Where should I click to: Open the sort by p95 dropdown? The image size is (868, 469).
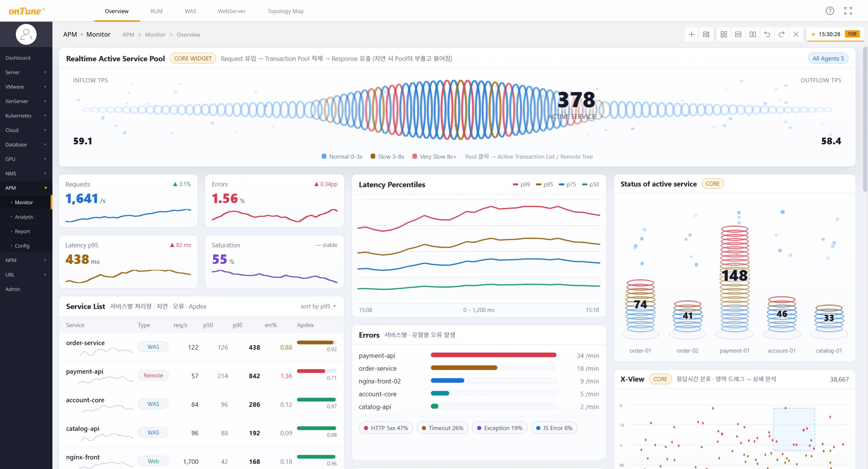(318, 306)
